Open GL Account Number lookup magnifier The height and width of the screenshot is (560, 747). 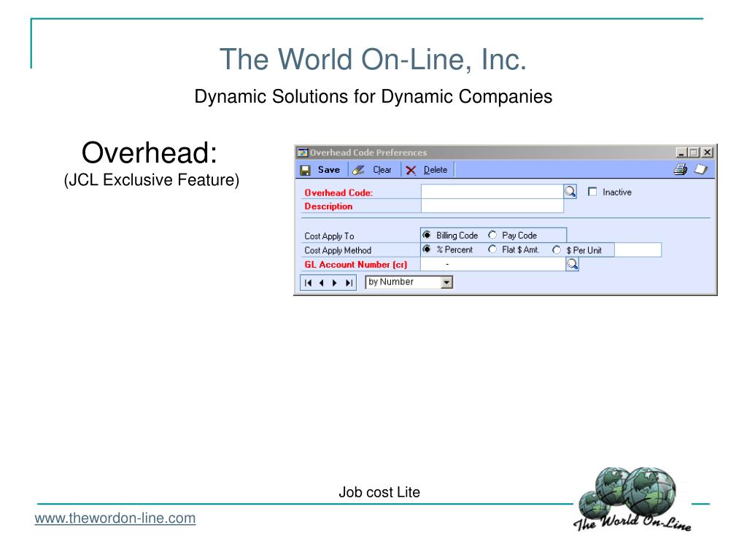coord(572,264)
